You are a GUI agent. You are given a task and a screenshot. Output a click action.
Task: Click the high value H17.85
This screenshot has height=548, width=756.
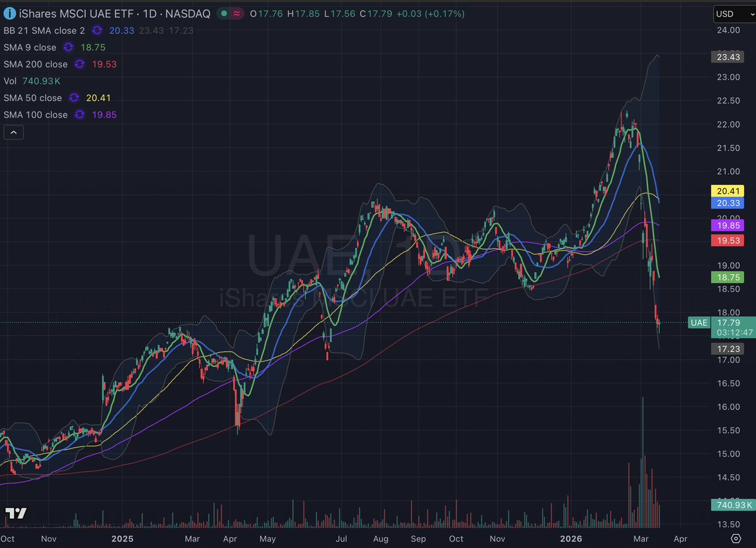pyautogui.click(x=303, y=13)
